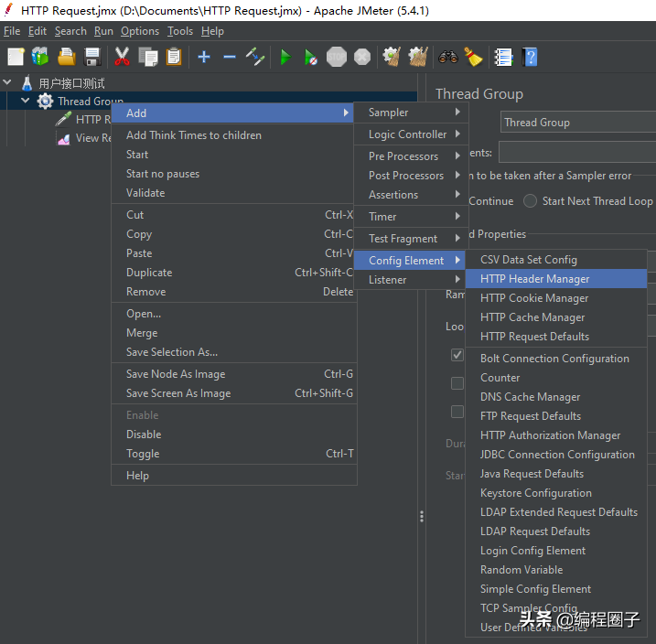656x644 pixels.
Task: Choose HTTP Request Defaults
Action: (x=556, y=337)
